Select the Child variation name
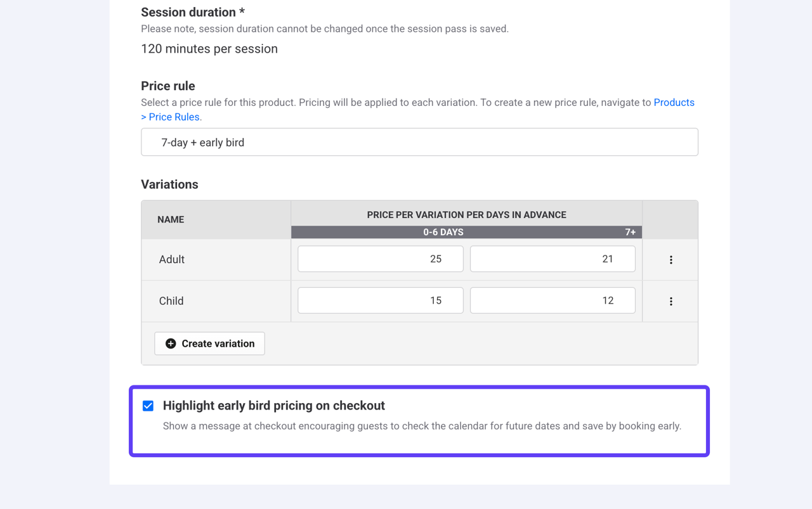 [x=171, y=302]
